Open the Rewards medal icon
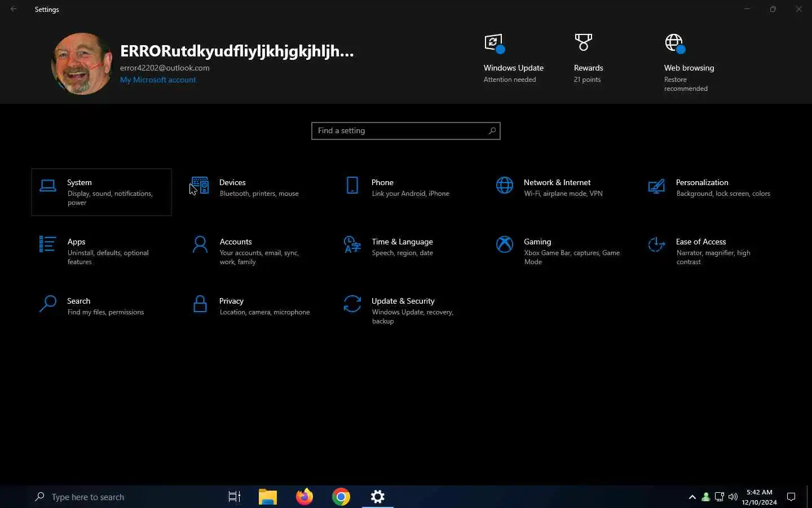The height and width of the screenshot is (508, 812). point(584,42)
